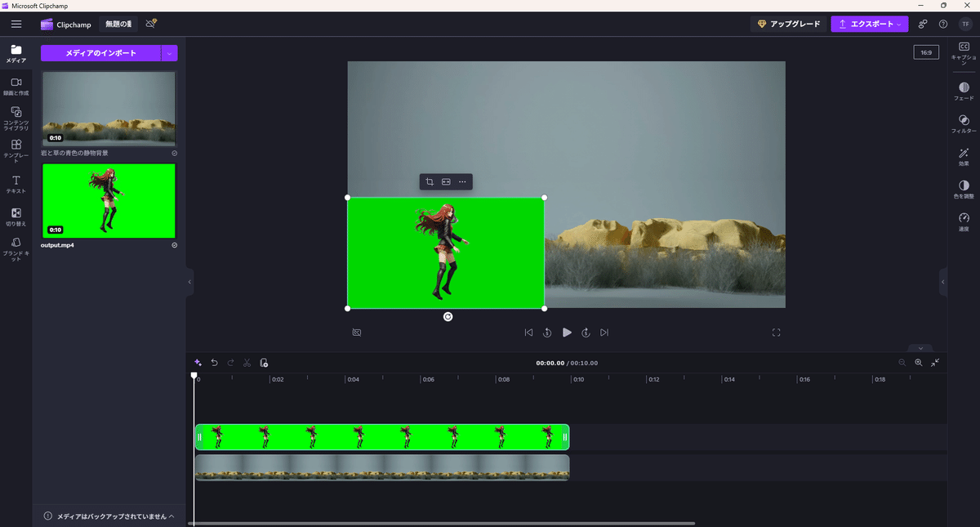The image size is (980, 527).
Task: Click the 0:04 mark on timeline ruler
Action: pos(351,379)
